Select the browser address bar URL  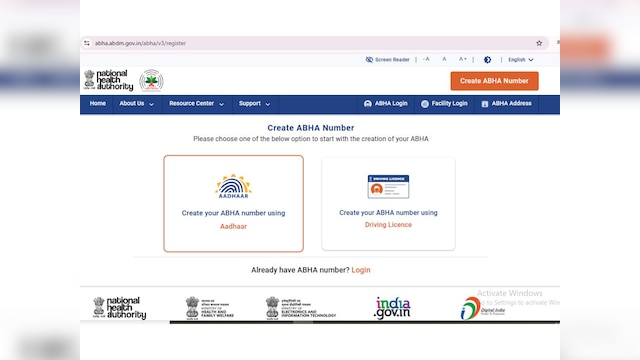pos(140,43)
